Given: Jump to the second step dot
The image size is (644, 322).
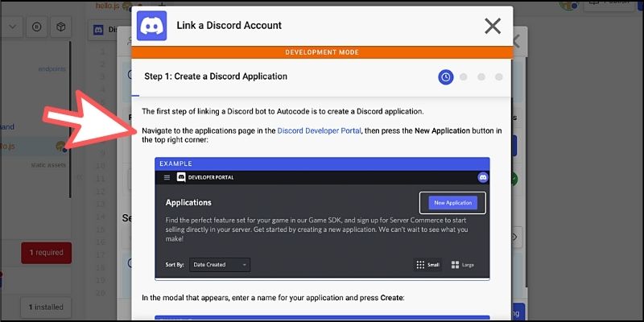Looking at the screenshot, I should point(464,76).
